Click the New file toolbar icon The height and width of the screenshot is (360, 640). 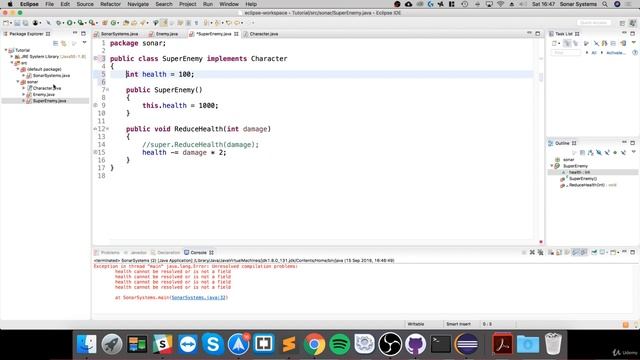coord(6,23)
